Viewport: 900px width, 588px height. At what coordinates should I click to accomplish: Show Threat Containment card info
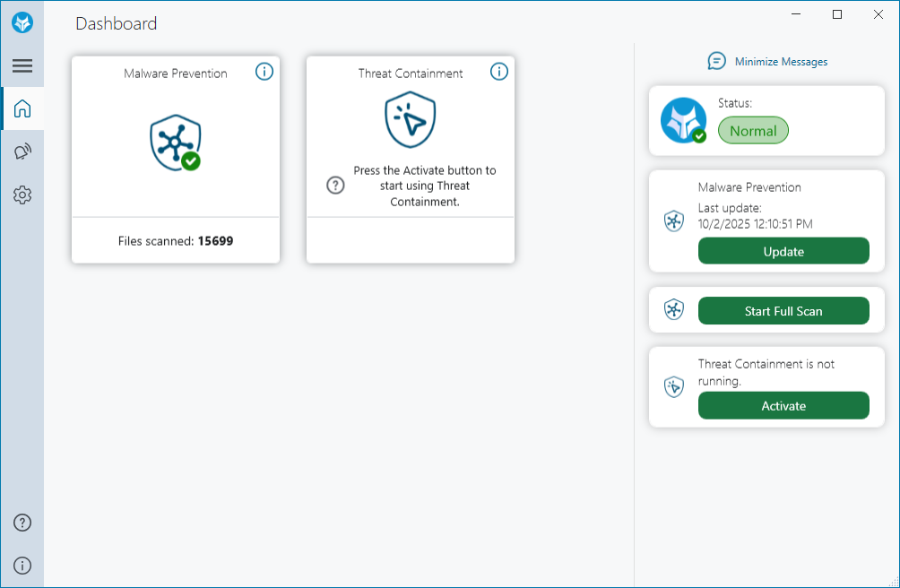pyautogui.click(x=499, y=72)
